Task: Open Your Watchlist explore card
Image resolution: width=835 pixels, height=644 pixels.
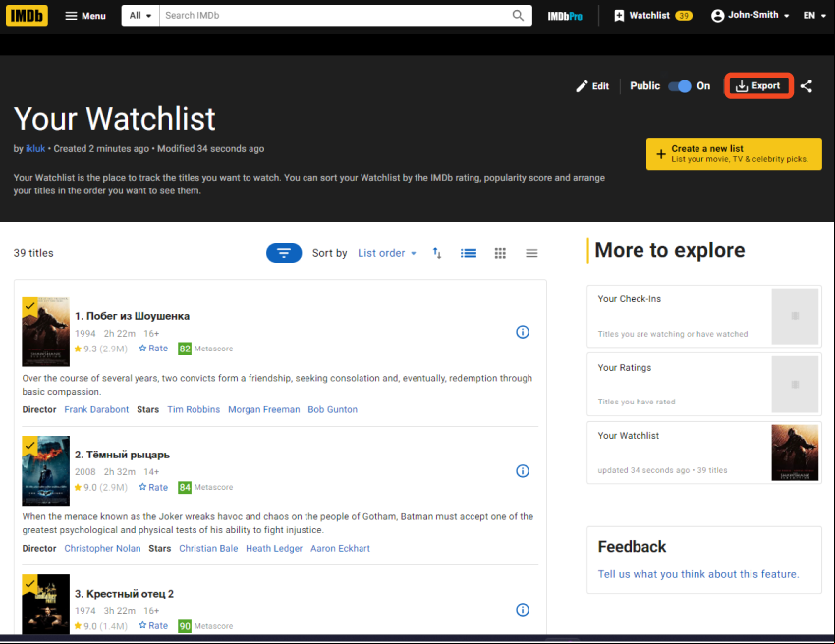Action: click(x=704, y=453)
